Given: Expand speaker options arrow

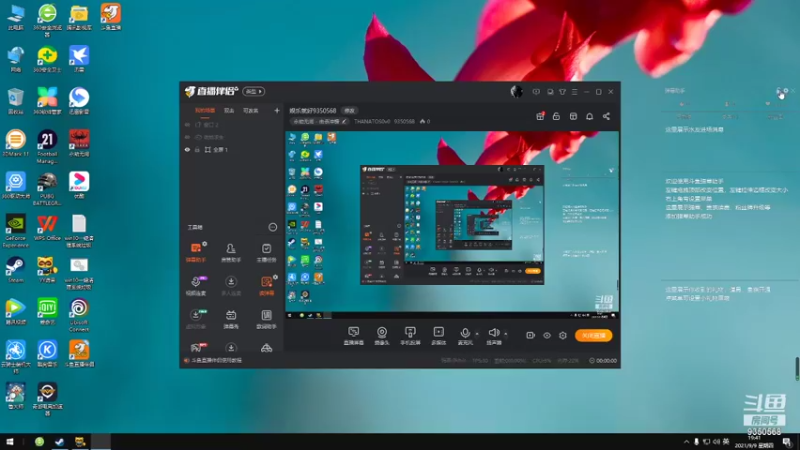Looking at the screenshot, I should (506, 334).
